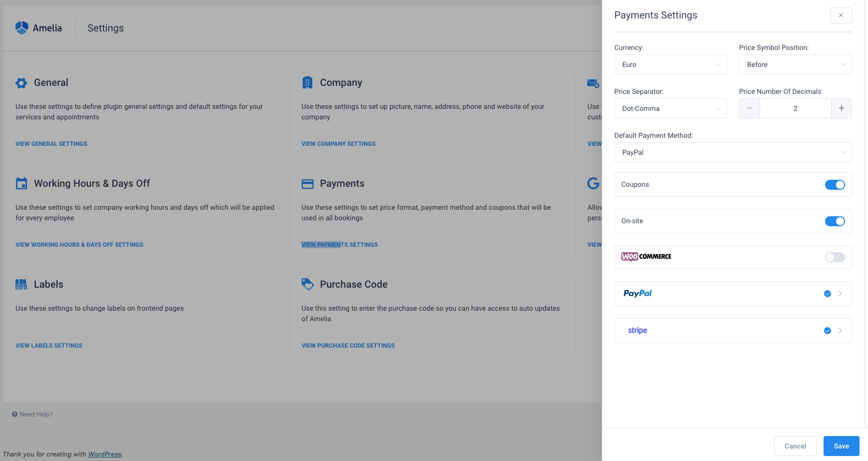This screenshot has width=868, height=461.
Task: Click the Purchase Code tag icon
Action: (308, 284)
